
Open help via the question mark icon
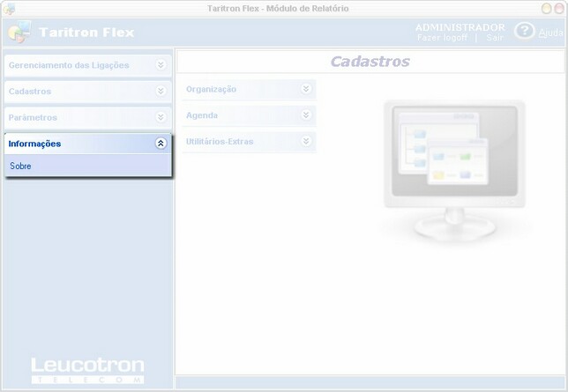point(524,31)
